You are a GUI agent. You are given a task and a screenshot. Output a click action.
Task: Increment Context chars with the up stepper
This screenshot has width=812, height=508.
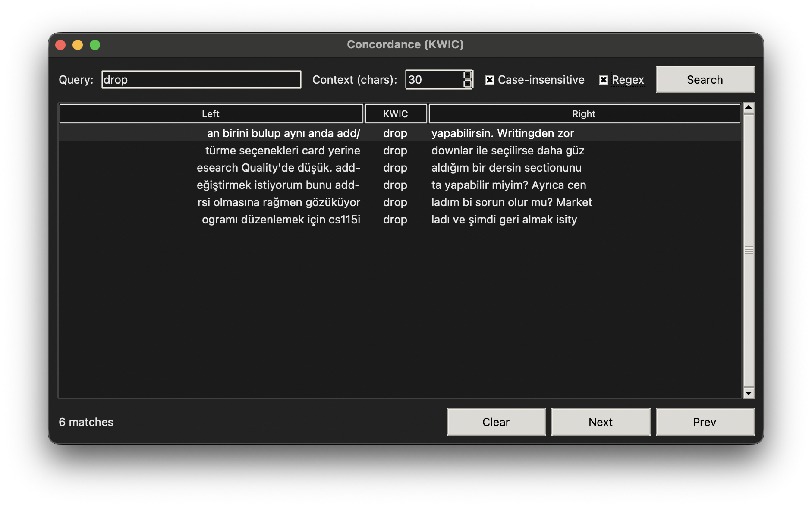coord(467,75)
